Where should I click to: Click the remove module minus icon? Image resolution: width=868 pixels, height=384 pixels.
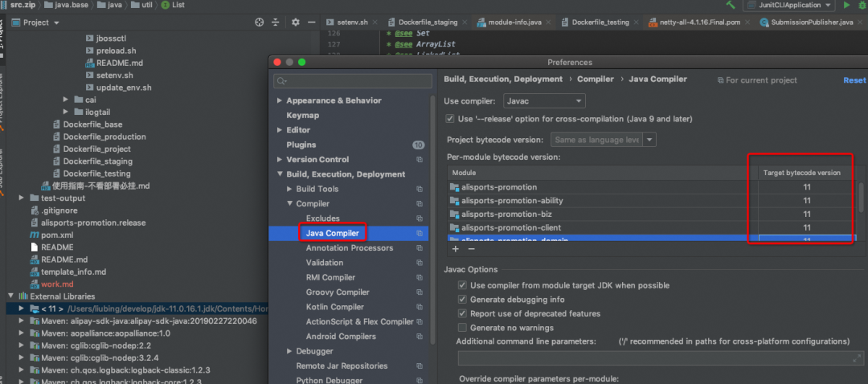pos(471,249)
